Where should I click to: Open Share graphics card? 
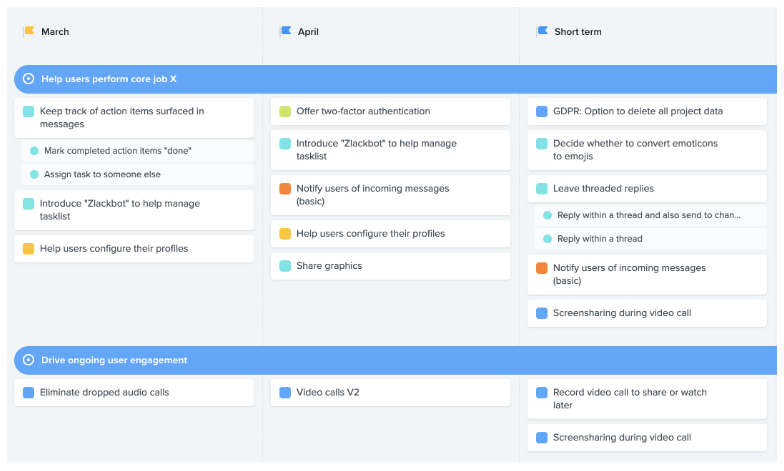[390, 266]
